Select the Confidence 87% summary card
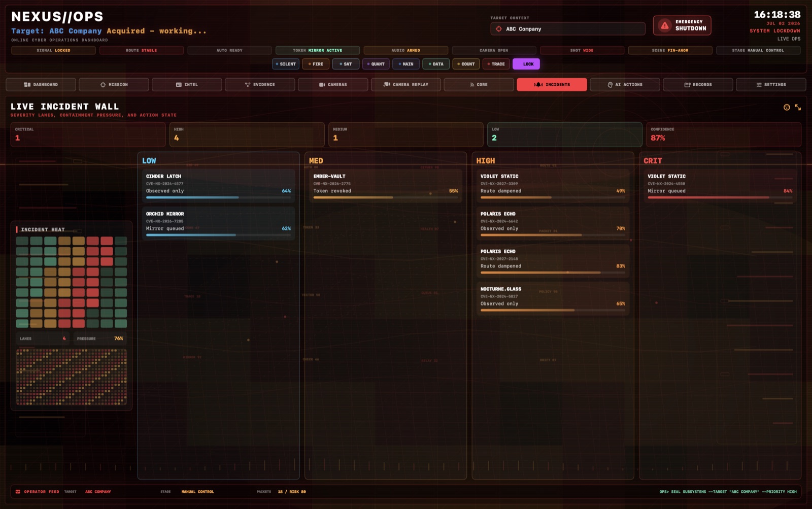812x509 pixels. pyautogui.click(x=724, y=134)
